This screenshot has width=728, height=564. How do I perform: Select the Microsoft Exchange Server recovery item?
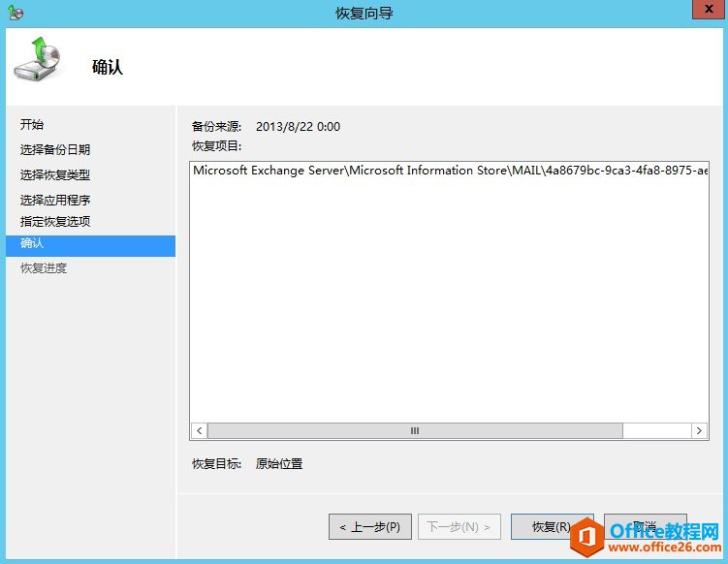pos(450,171)
